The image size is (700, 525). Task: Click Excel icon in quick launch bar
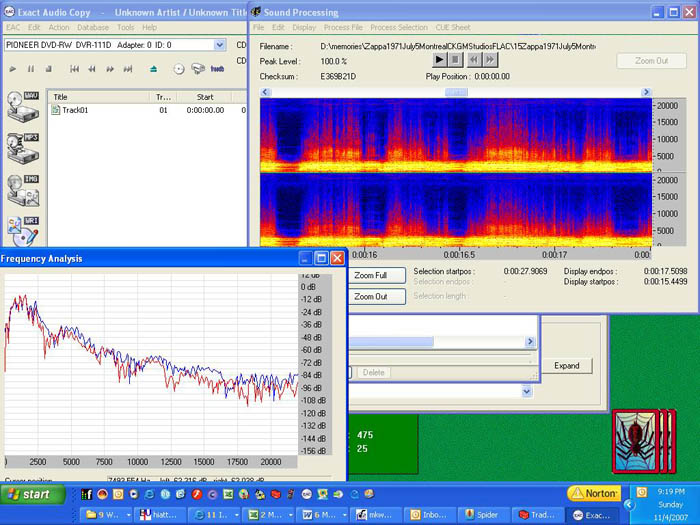228,494
